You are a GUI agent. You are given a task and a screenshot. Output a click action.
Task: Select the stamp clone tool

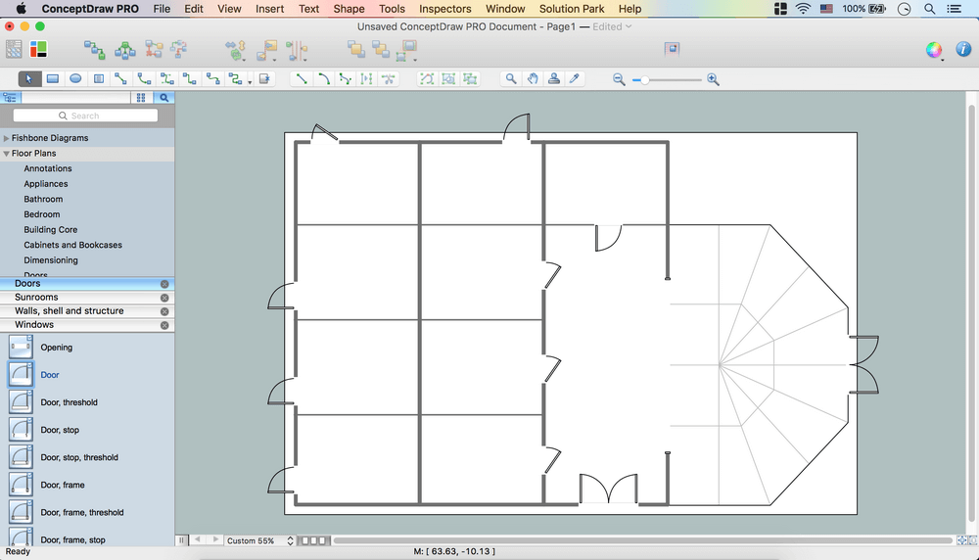(x=554, y=79)
